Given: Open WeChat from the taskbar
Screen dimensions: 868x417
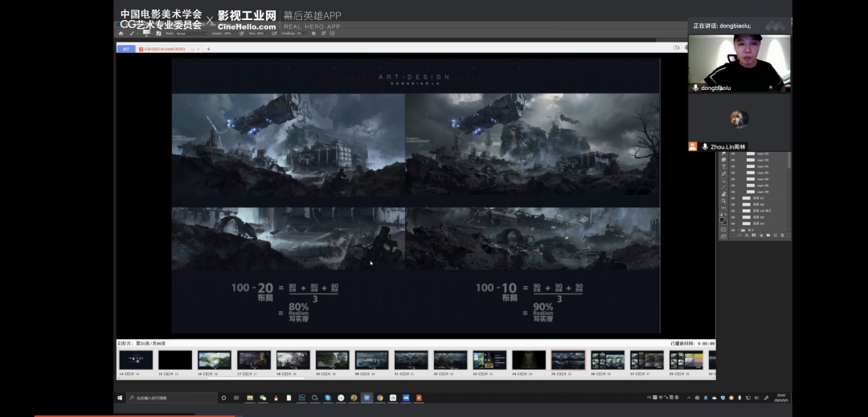Looking at the screenshot, I should 262,398.
